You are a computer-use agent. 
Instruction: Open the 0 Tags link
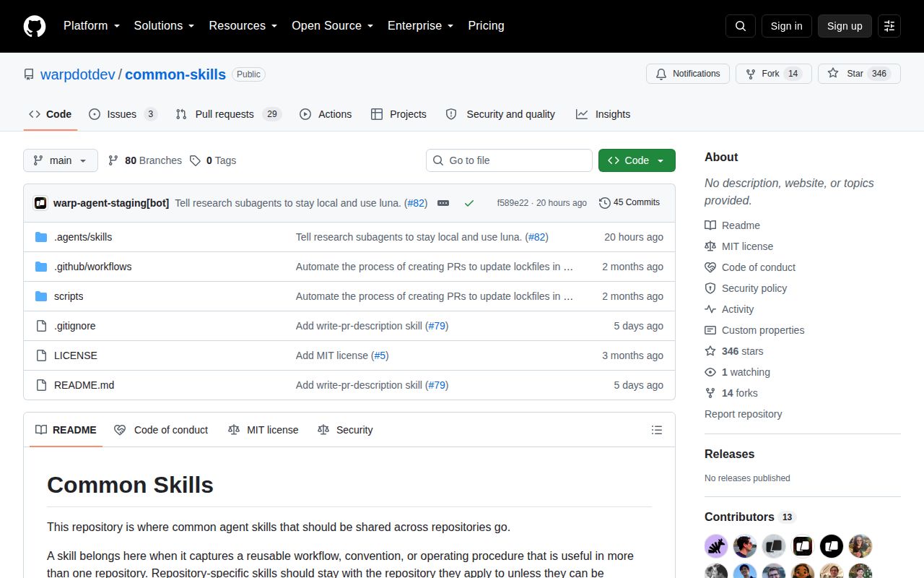pos(213,160)
